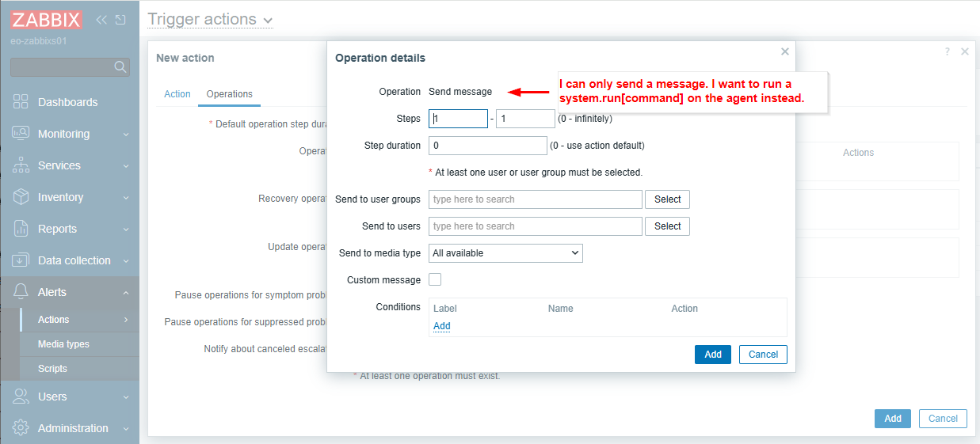This screenshot has width=980, height=444.
Task: Click Select next to user groups
Action: (x=667, y=199)
